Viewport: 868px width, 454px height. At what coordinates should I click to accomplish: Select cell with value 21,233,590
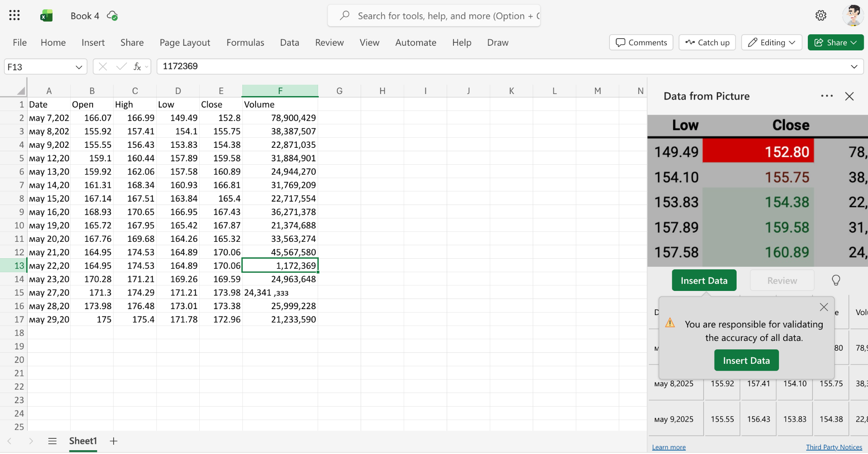[x=280, y=319]
